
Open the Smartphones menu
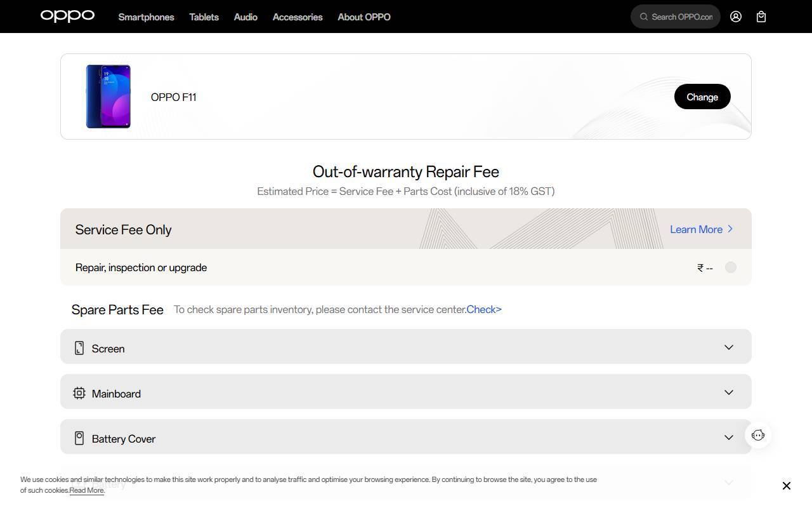tap(146, 17)
